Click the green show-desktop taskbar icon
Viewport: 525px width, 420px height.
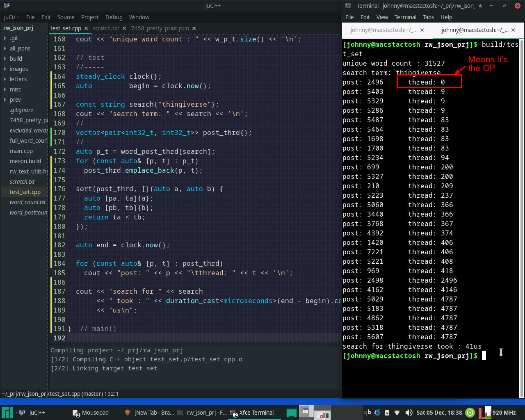click(292, 413)
